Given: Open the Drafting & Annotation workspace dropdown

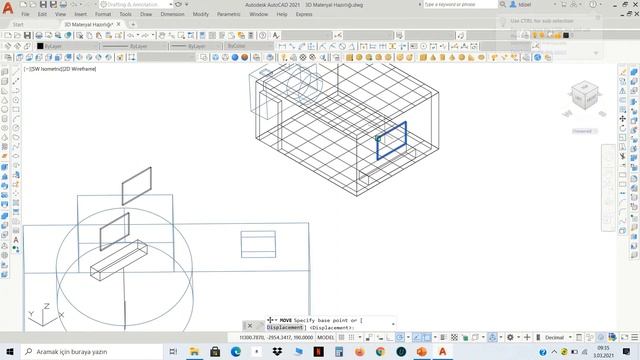Looking at the screenshot, I should click(x=136, y=4).
